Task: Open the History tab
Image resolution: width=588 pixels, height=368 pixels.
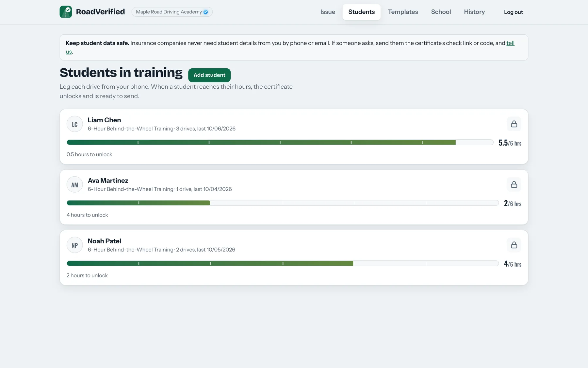Action: click(474, 12)
